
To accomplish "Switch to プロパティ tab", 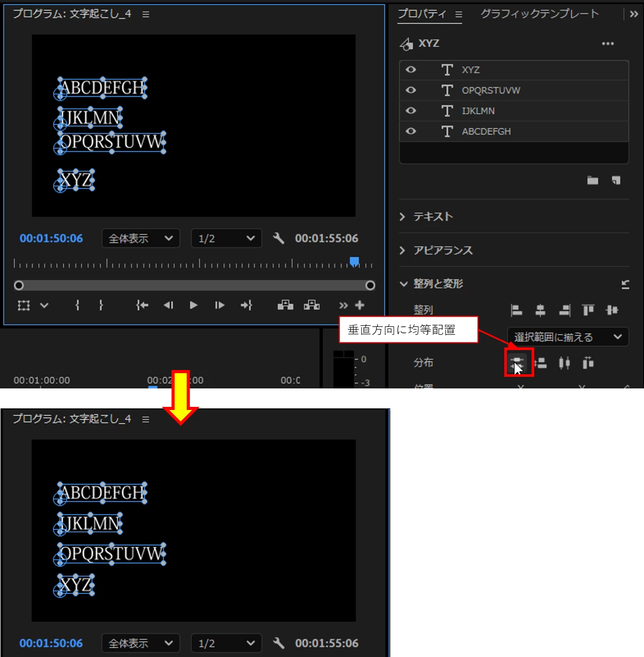I will coord(422,14).
